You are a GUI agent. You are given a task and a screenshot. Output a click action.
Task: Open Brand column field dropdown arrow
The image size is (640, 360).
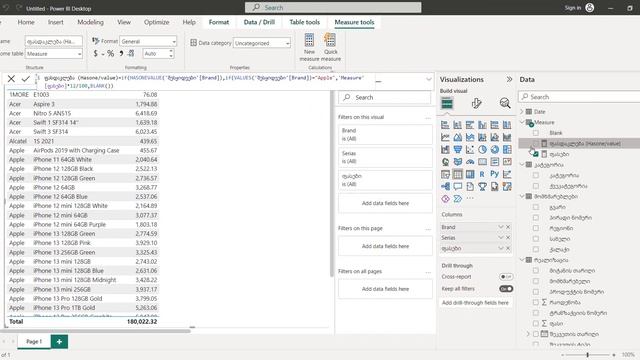[501, 227]
